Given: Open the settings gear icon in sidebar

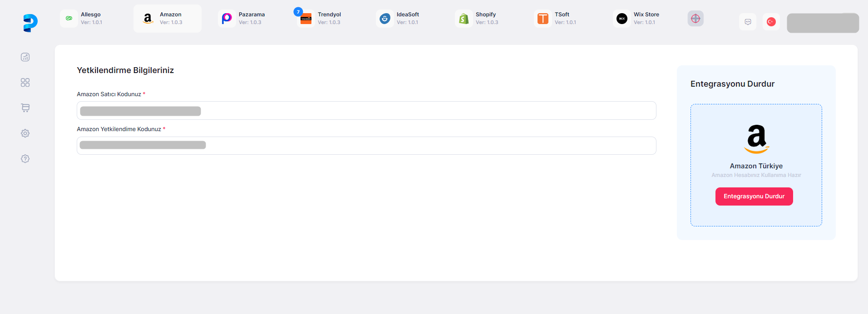Looking at the screenshot, I should (x=25, y=133).
